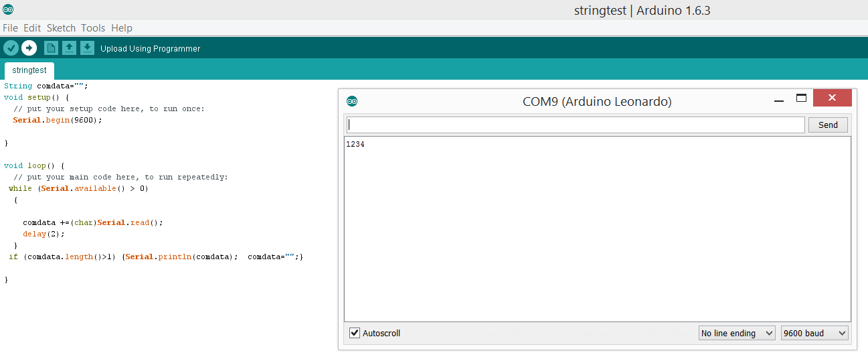Open the Sketch menu
The height and width of the screenshot is (357, 868).
[61, 28]
